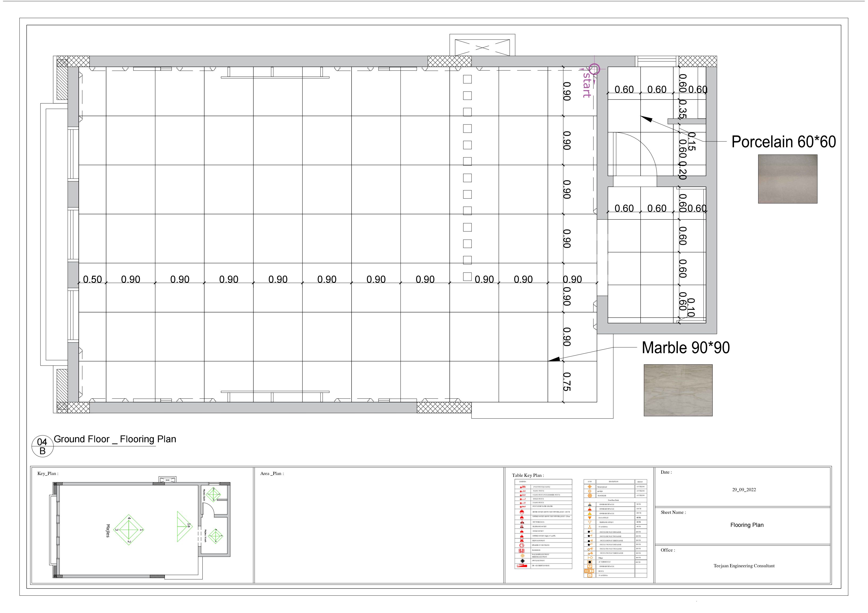Screen dimensions: 868x613
Task: Click the AC thermostat legend icon
Action: point(590,562)
